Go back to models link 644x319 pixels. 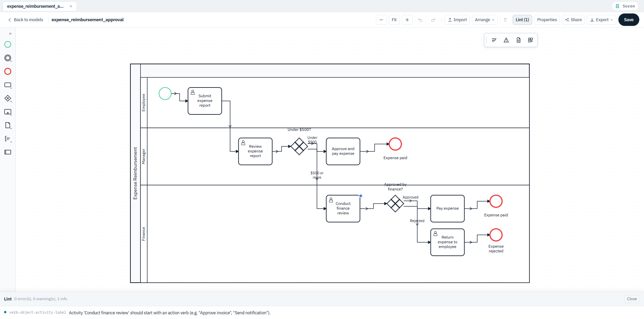26,20
